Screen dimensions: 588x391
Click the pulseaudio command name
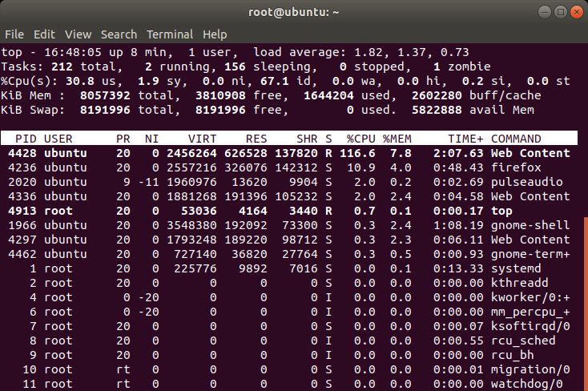(527, 182)
